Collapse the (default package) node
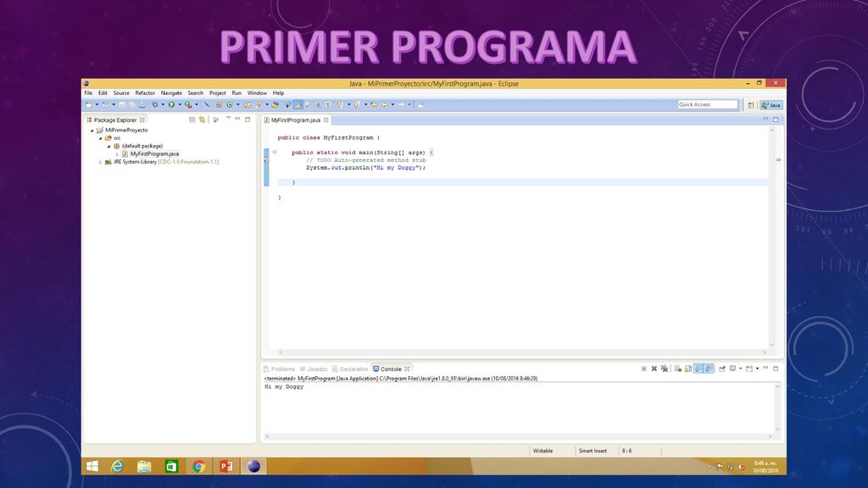The height and width of the screenshot is (488, 868). (x=108, y=146)
